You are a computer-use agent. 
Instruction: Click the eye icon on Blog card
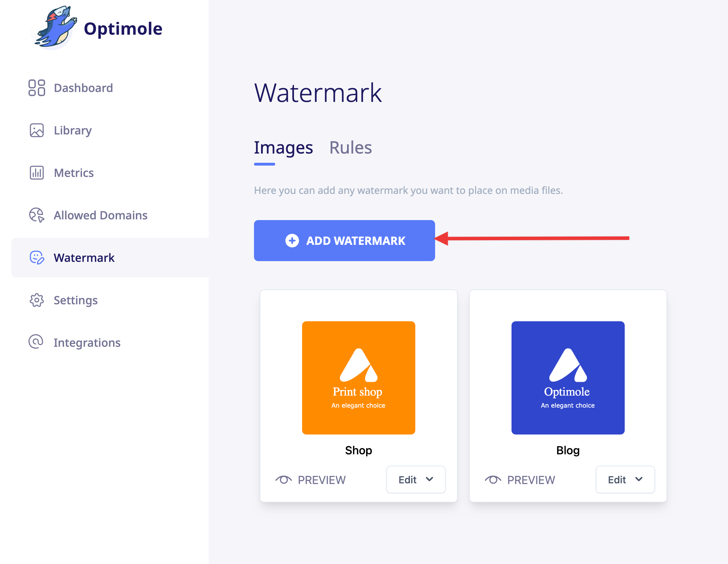(x=493, y=479)
